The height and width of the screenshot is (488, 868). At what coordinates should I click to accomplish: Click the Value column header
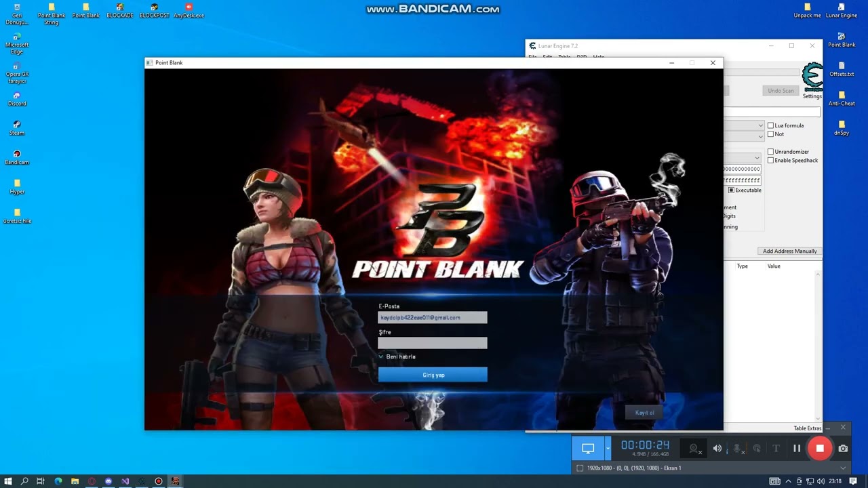[774, 266]
